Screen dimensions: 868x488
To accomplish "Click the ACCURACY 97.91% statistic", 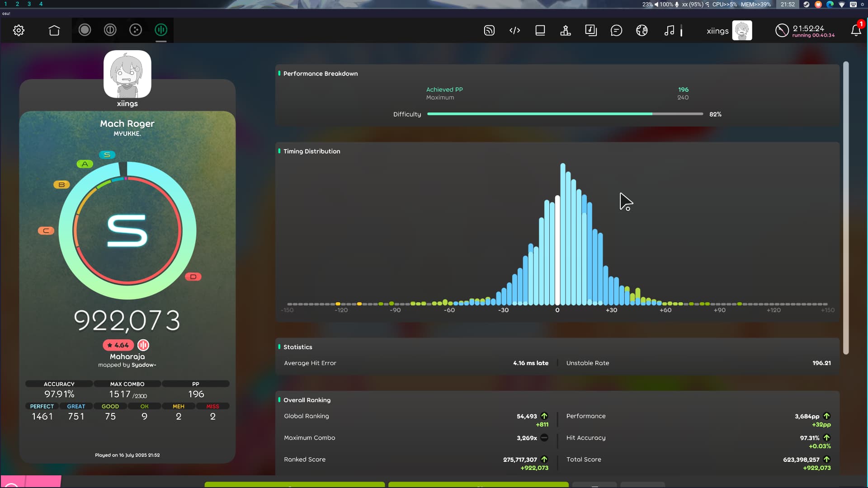I will [59, 390].
